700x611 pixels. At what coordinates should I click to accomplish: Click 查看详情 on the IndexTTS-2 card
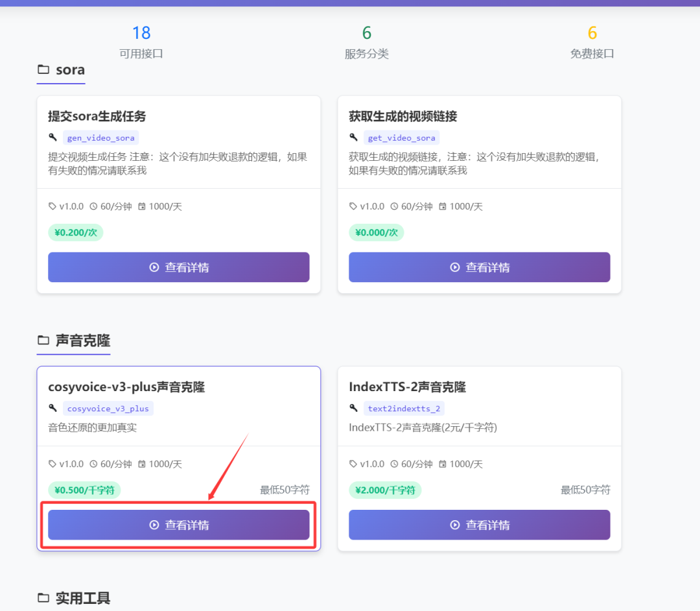click(x=479, y=525)
